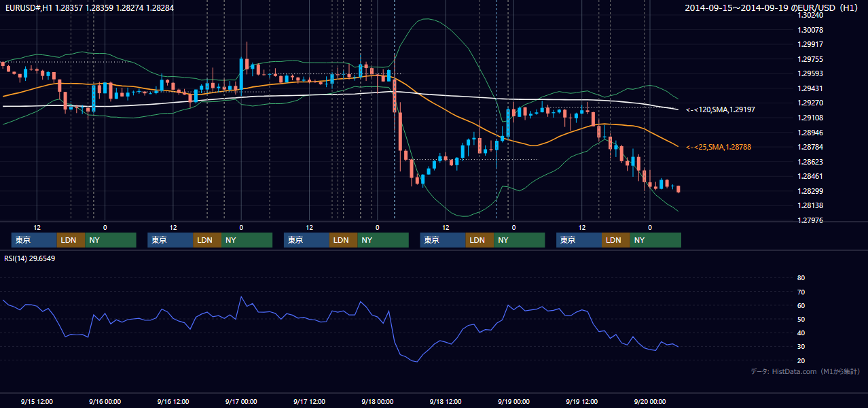Select the LDN session block for 9/19

(x=615, y=240)
